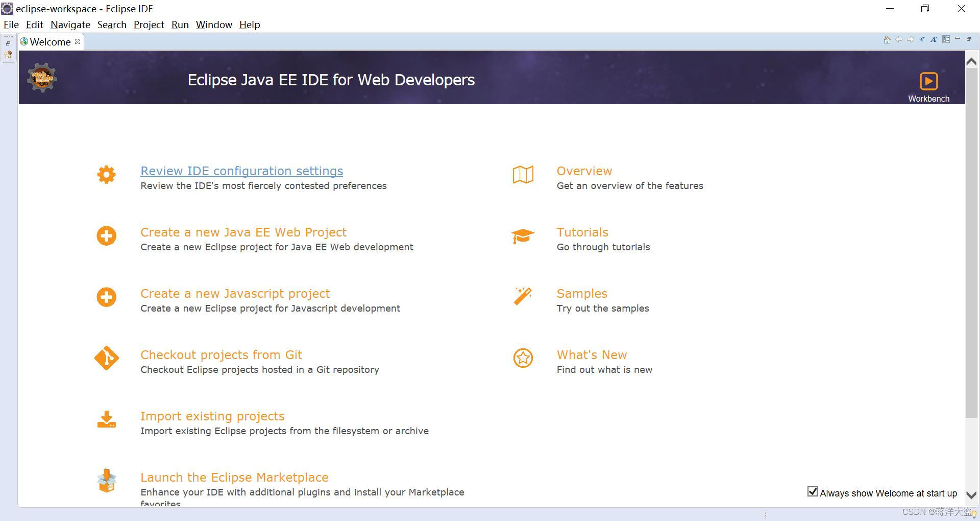The image size is (980, 521).
Task: Open the customize page checklist icon
Action: point(946,39)
